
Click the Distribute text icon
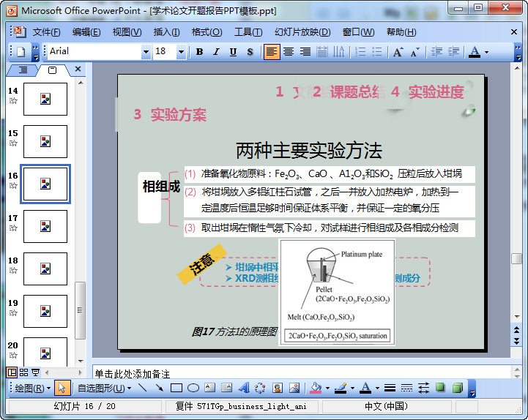tap(322, 52)
